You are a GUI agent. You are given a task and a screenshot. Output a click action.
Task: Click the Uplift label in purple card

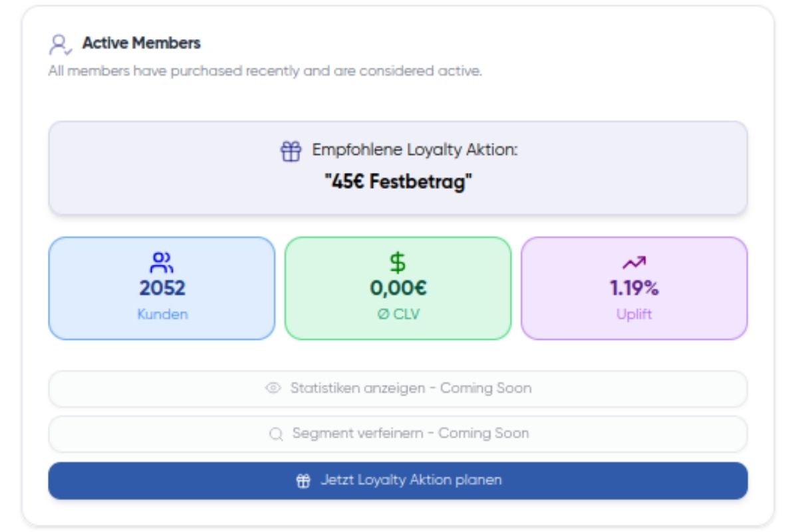[634, 315]
